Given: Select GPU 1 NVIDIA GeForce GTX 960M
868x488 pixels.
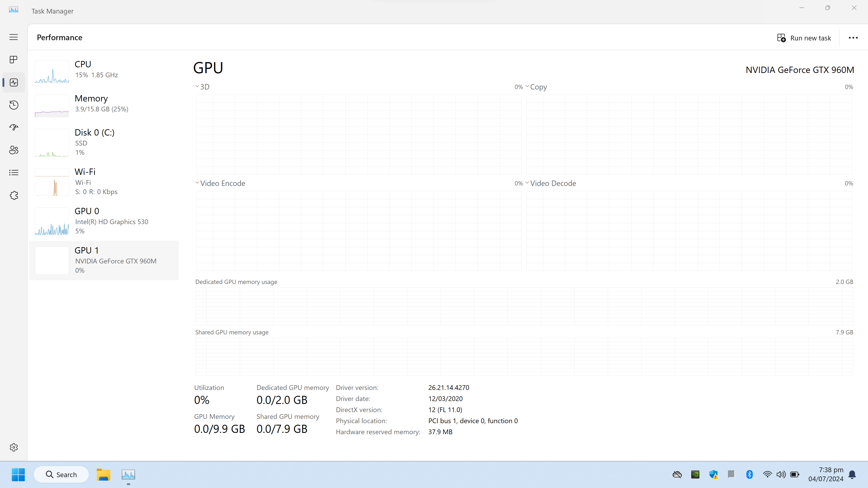Looking at the screenshot, I should [x=104, y=260].
